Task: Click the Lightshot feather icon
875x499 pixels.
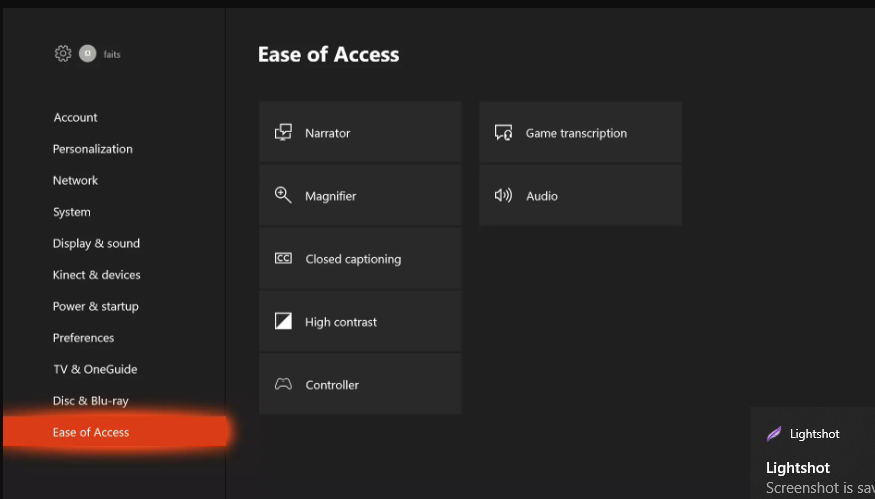Action: click(x=774, y=434)
